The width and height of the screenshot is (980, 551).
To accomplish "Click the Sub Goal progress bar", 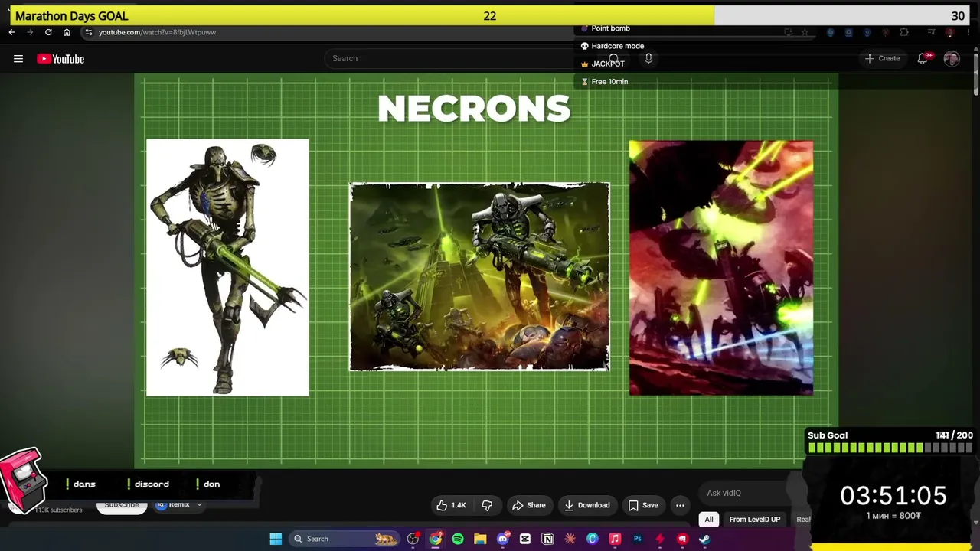I will point(890,448).
